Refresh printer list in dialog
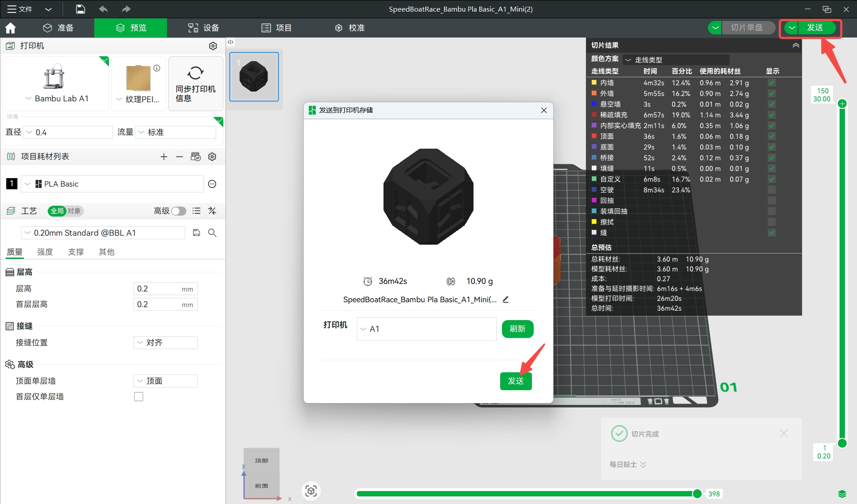857x504 pixels. pos(518,329)
